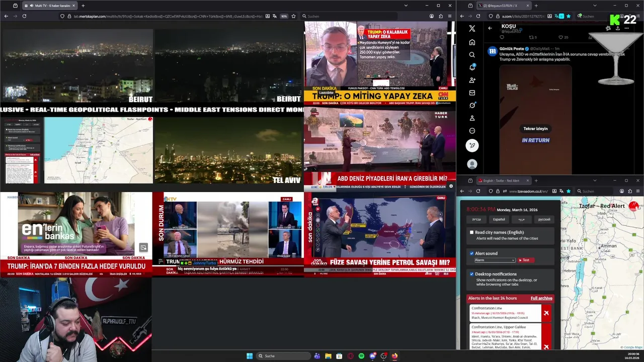The height and width of the screenshot is (362, 644).
Task: Switch Tzofar language to Hebrew (עברית)
Action: (476, 219)
